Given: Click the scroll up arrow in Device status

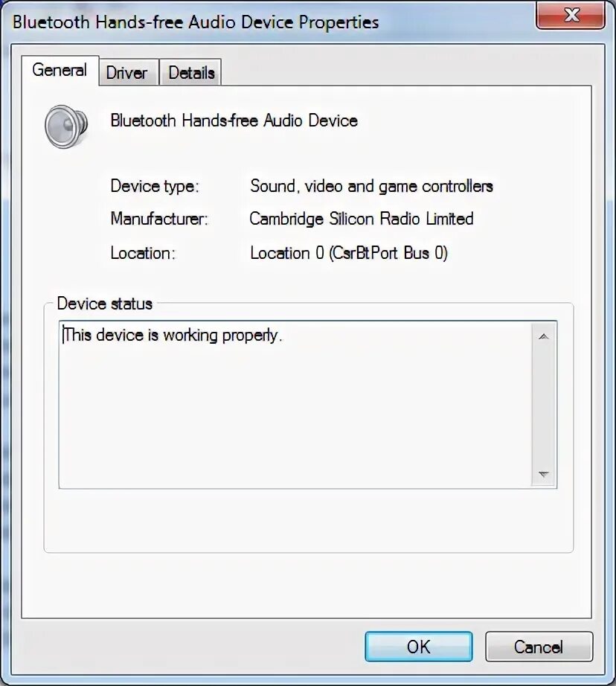Looking at the screenshot, I should click(x=543, y=336).
